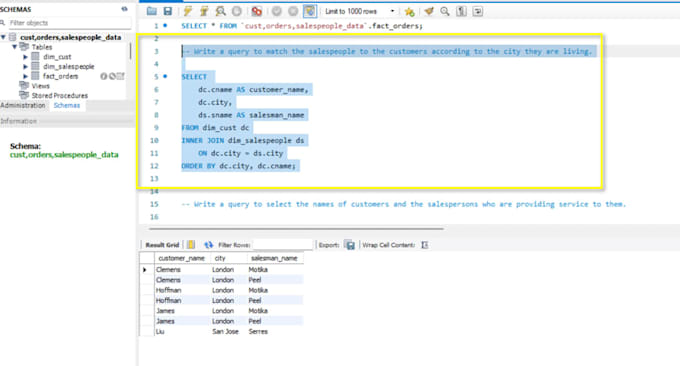
Task: Click the green schema name in the Information panel
Action: 64,155
